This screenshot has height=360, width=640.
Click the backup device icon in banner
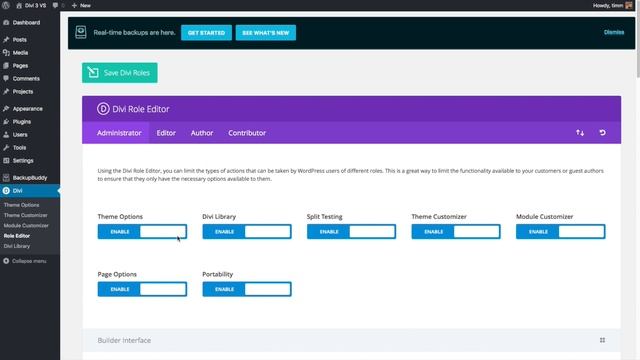[81, 32]
